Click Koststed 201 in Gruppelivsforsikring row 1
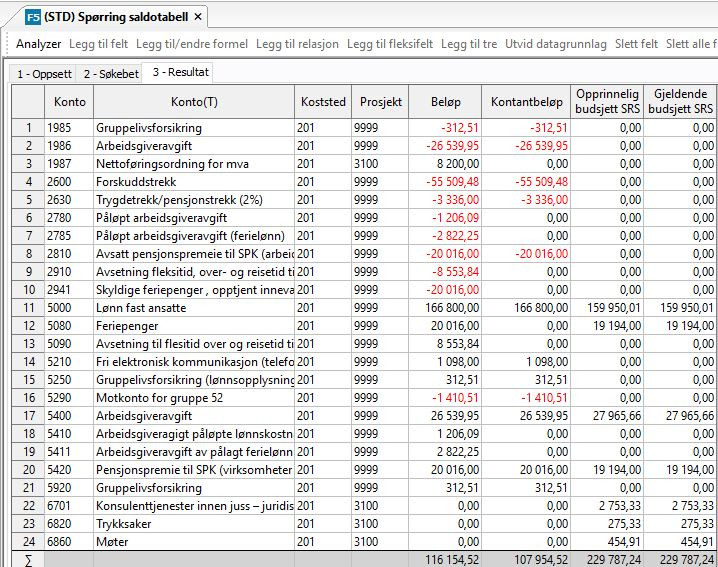This screenshot has height=567, width=718. 323,128
